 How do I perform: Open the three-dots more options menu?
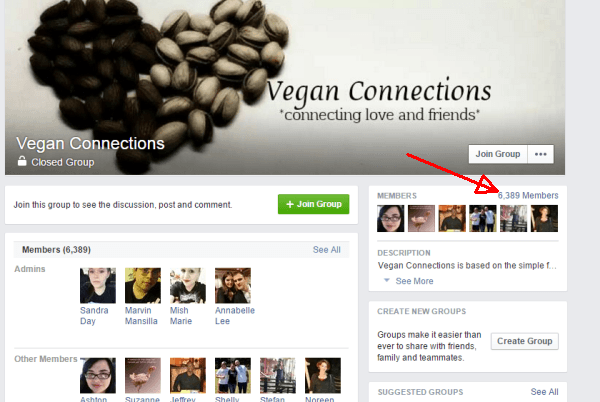coord(540,154)
